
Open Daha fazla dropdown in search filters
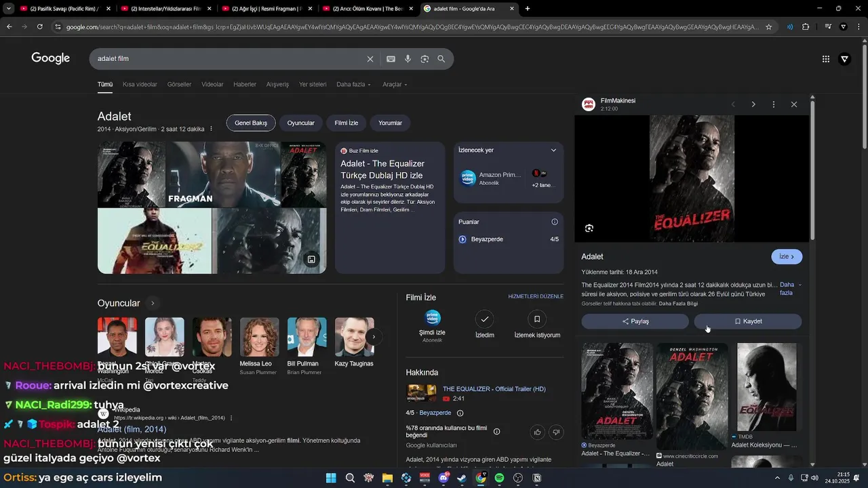point(353,85)
